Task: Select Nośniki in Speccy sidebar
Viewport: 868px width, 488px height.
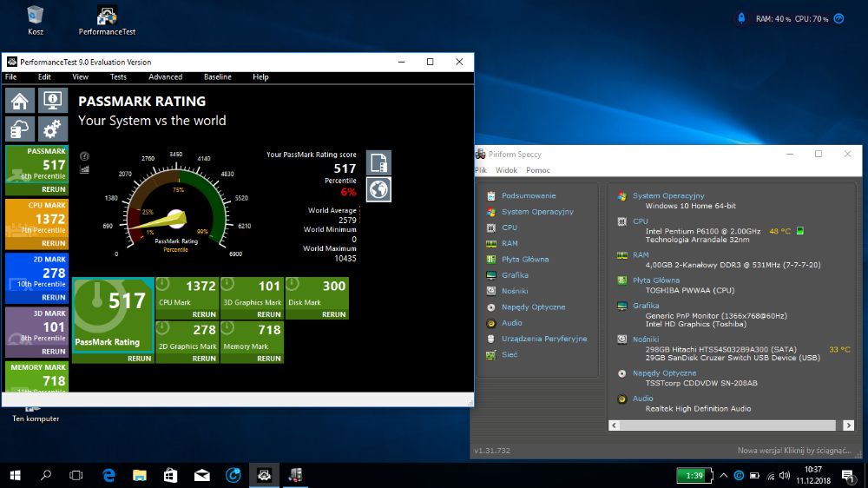Action: (x=514, y=291)
